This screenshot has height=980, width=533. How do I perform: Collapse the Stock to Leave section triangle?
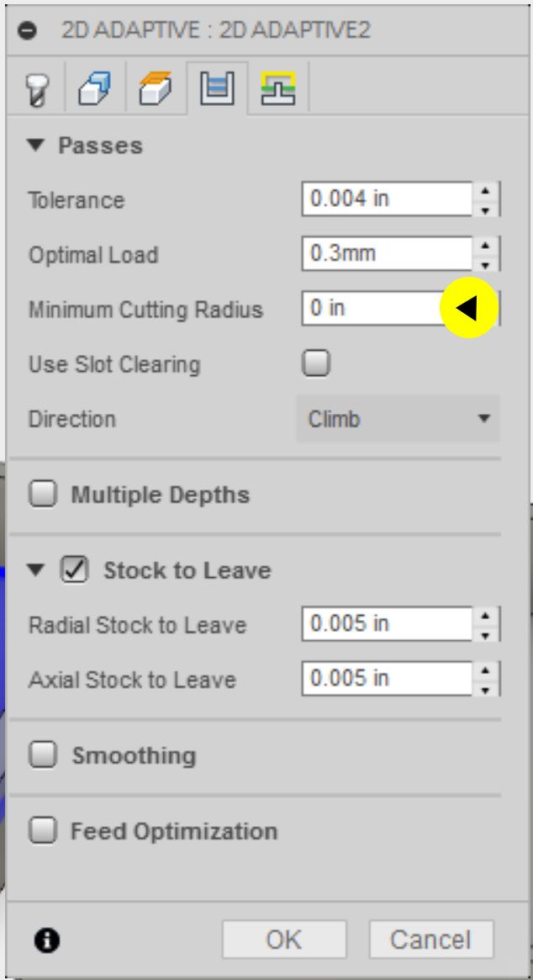[x=34, y=570]
